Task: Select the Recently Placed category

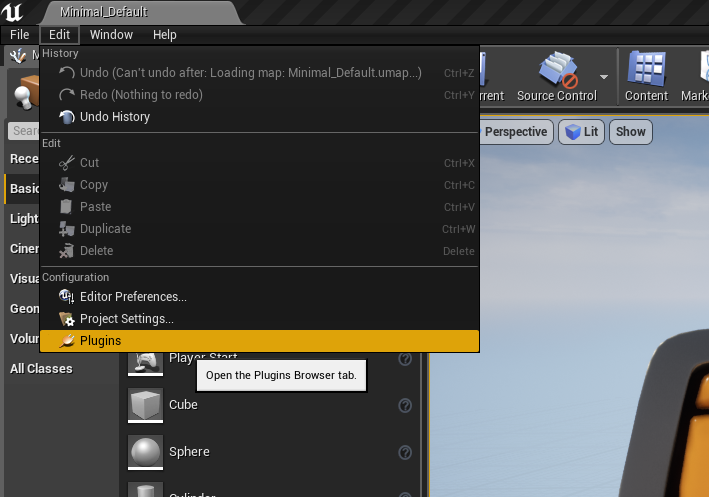Action: click(x=23, y=159)
